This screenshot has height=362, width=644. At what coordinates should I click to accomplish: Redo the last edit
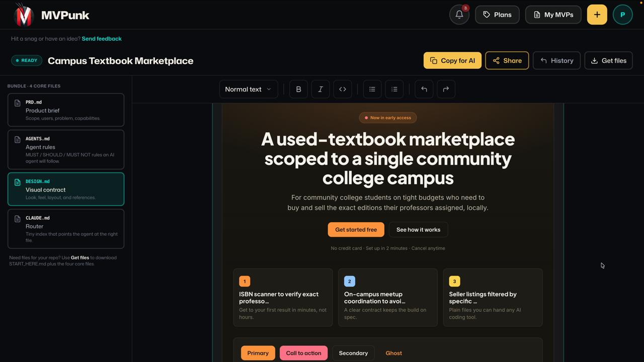coord(446,89)
